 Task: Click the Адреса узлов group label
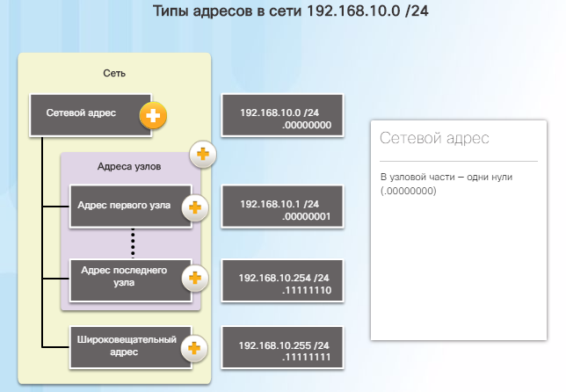tap(129, 166)
